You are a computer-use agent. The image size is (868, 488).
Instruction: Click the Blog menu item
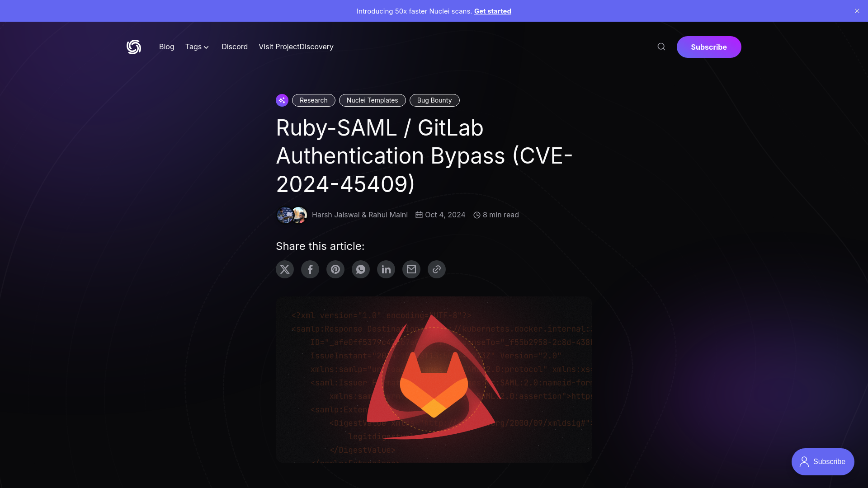coord(166,47)
